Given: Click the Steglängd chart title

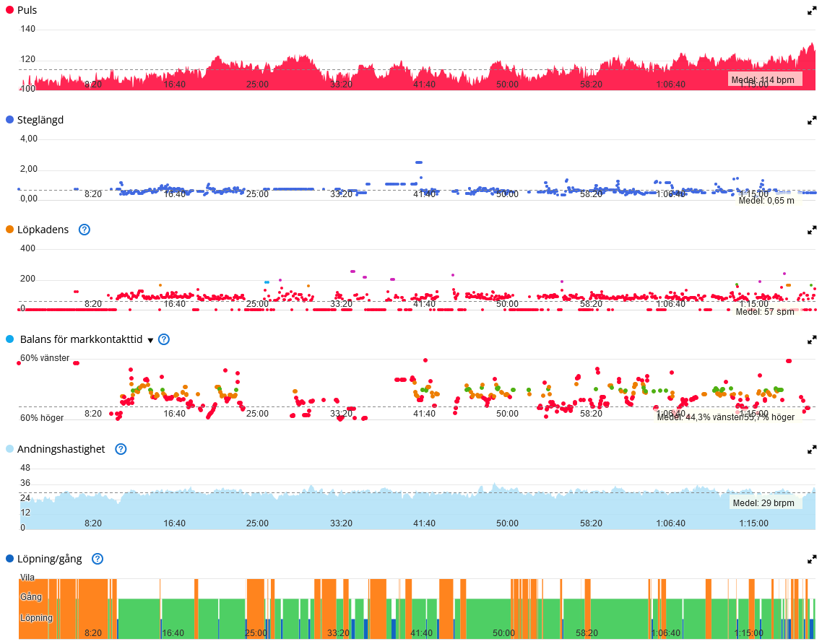Looking at the screenshot, I should click(x=40, y=119).
